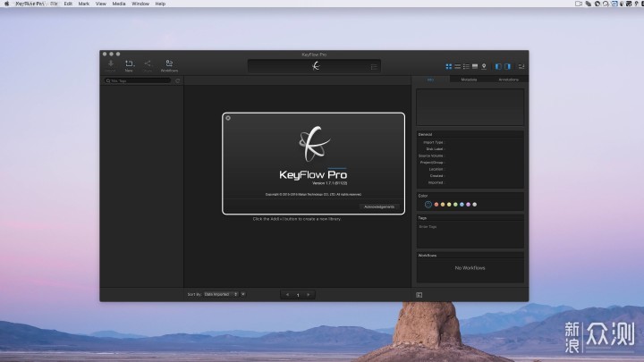Click the KeyFlow logo in the status display
Screen dimensions: 644x362
pos(316,66)
